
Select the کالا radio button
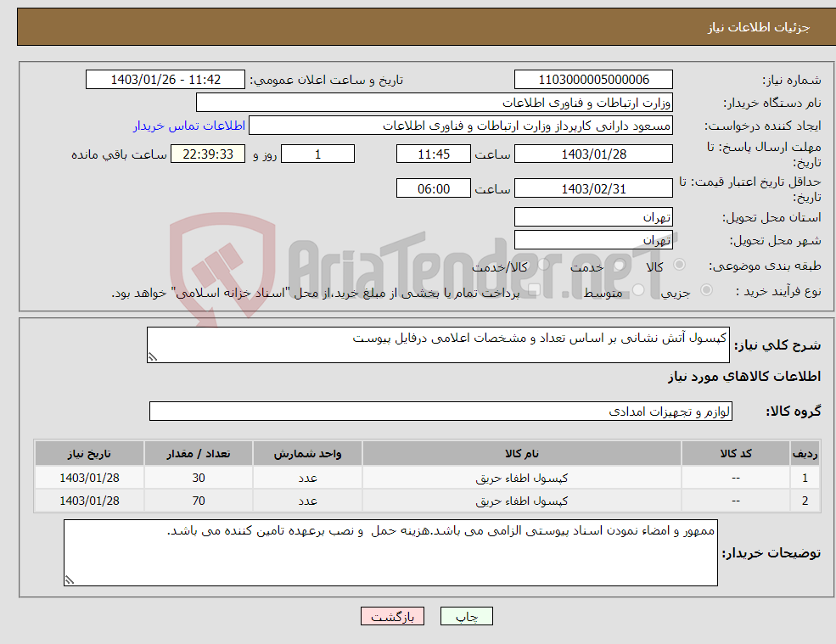(679, 265)
